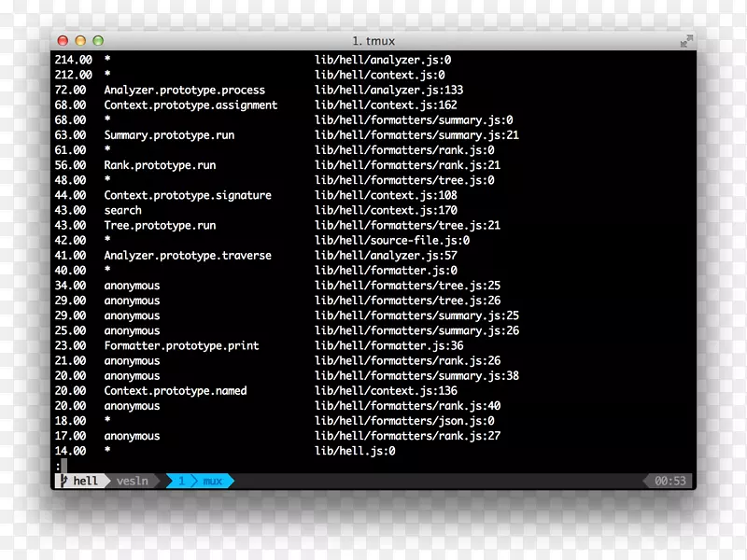The image size is (747, 560).
Task: Select the value 72.00
Action: click(x=70, y=90)
